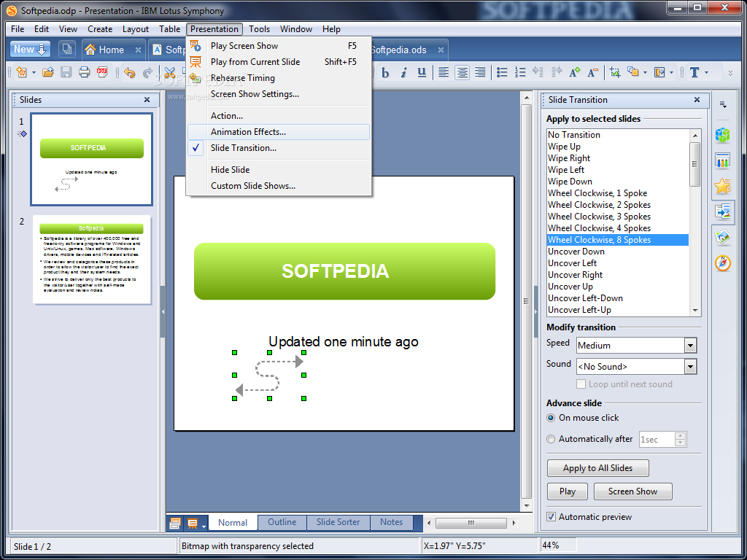Select slide 2 thumbnail
The height and width of the screenshot is (560, 747).
coord(91,260)
